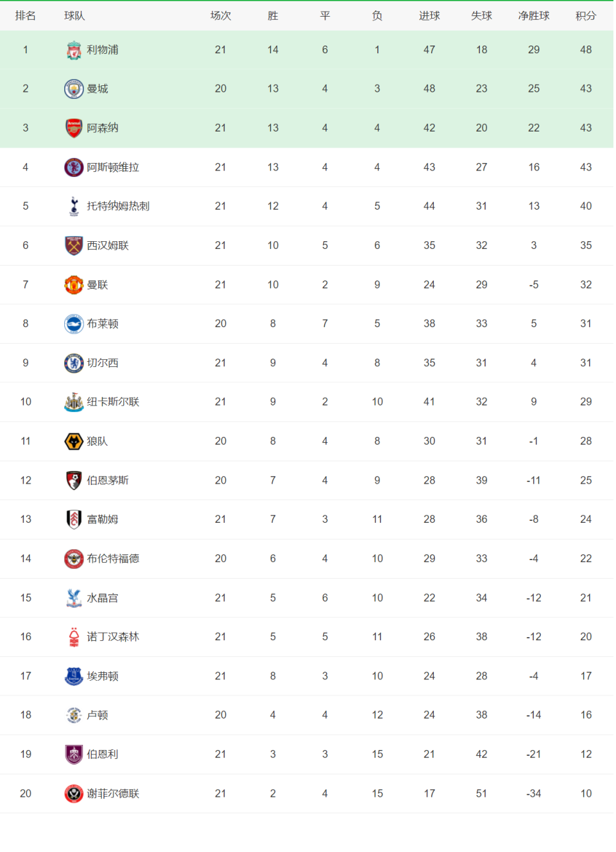The width and height of the screenshot is (616, 852).
Task: Click the 积分 column header
Action: pyautogui.click(x=586, y=16)
